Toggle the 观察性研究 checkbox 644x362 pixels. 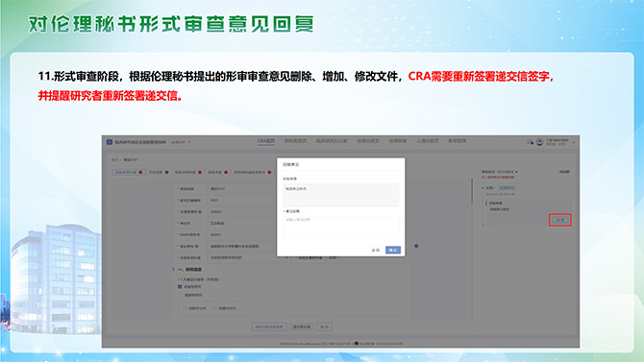tap(180, 295)
